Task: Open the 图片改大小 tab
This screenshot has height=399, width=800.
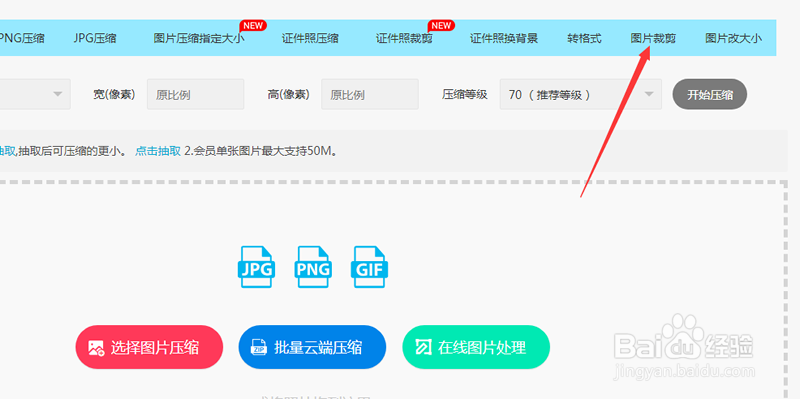Action: click(734, 38)
